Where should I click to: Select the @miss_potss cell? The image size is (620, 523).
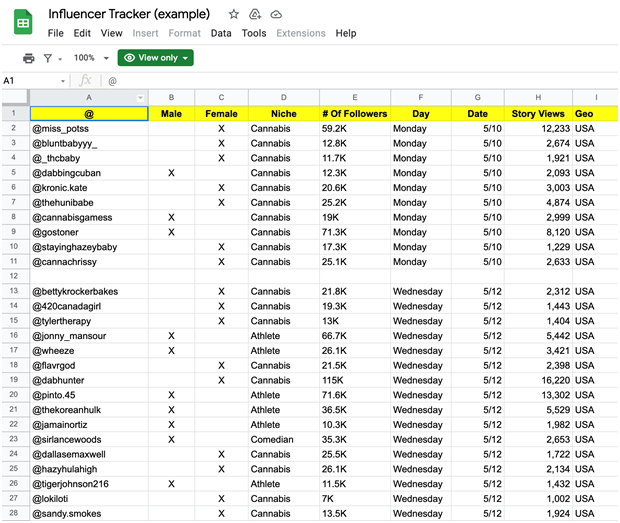(x=89, y=129)
